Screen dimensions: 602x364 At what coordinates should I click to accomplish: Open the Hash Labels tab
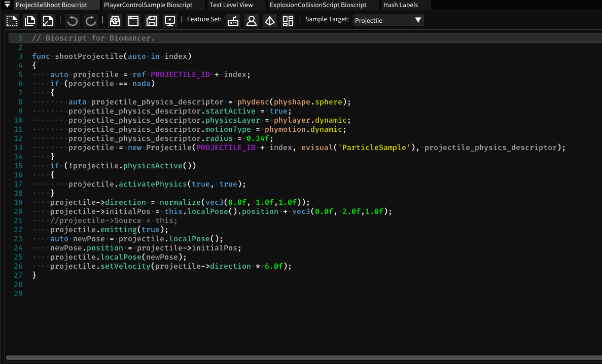400,5
